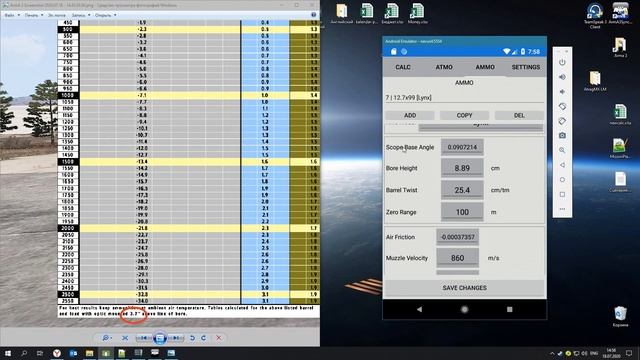The width and height of the screenshot is (640, 360).
Task: Click the Air Friction field
Action: click(x=458, y=237)
